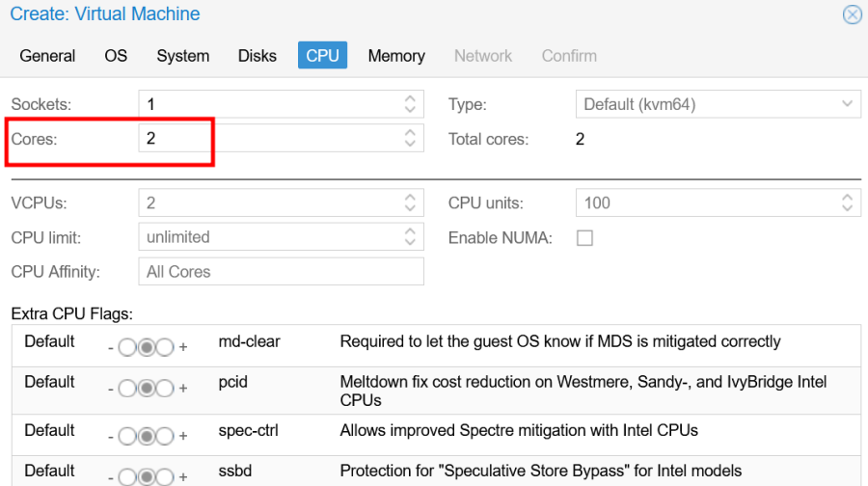Viewport: 868px width, 486px height.
Task: Click the CPU units spinner arrows
Action: 847,202
